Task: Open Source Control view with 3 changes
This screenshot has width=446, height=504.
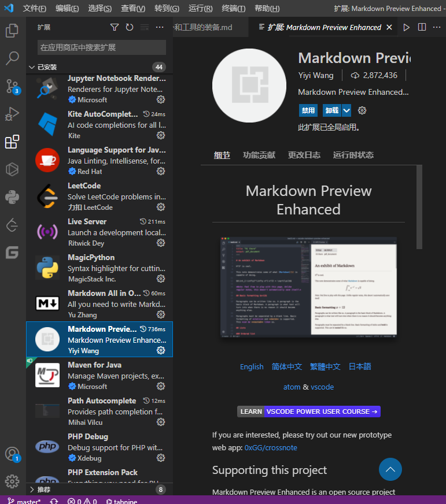Action: point(13,87)
